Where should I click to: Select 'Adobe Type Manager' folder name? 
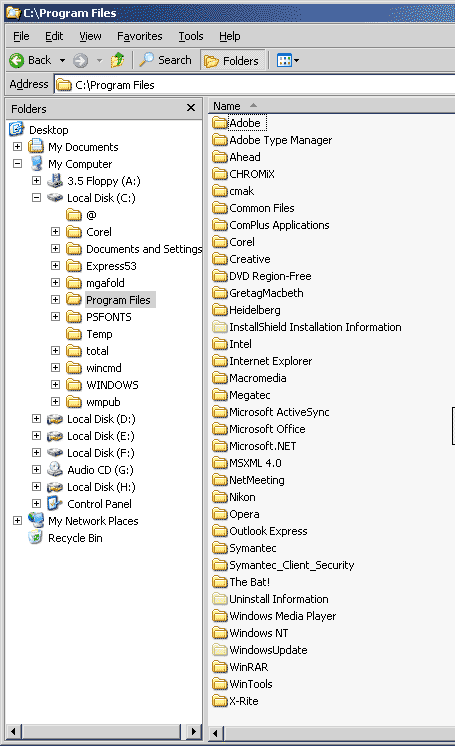280,140
